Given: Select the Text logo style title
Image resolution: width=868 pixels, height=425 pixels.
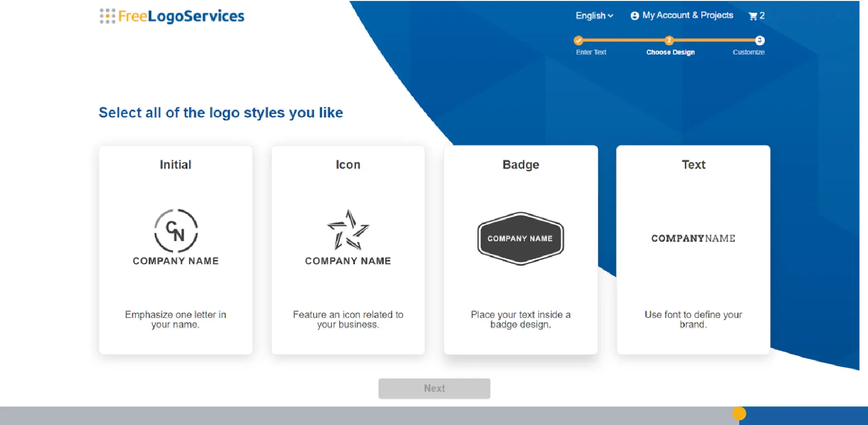Looking at the screenshot, I should click(x=693, y=164).
